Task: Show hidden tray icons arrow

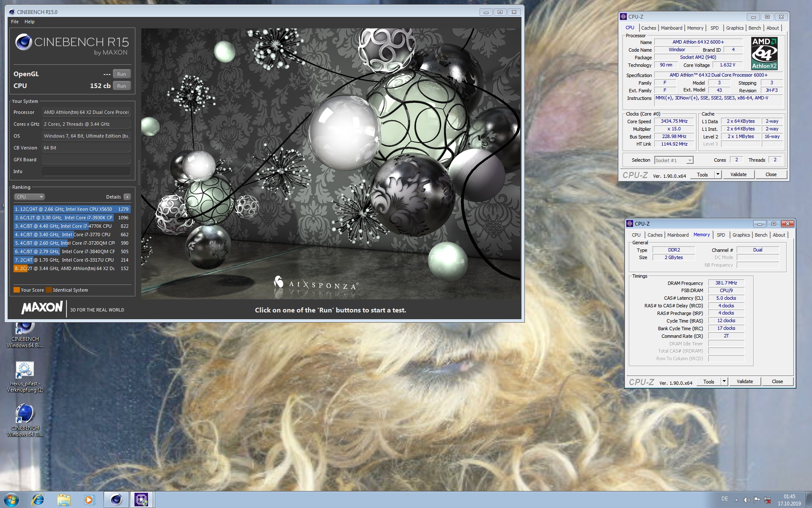Action: click(736, 500)
